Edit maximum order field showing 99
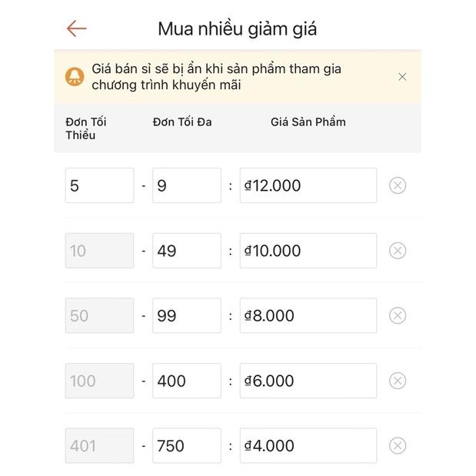Viewport: 476px width, 476px height. (186, 315)
